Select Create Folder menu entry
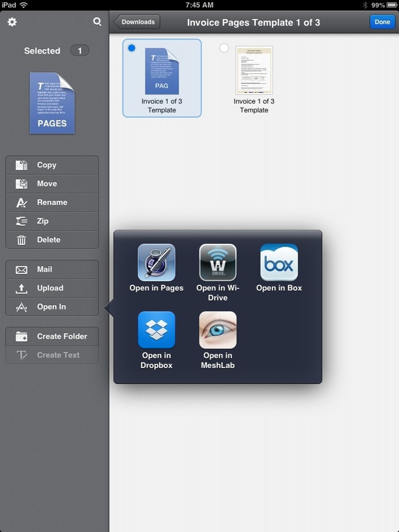This screenshot has height=532, width=399. click(x=52, y=337)
